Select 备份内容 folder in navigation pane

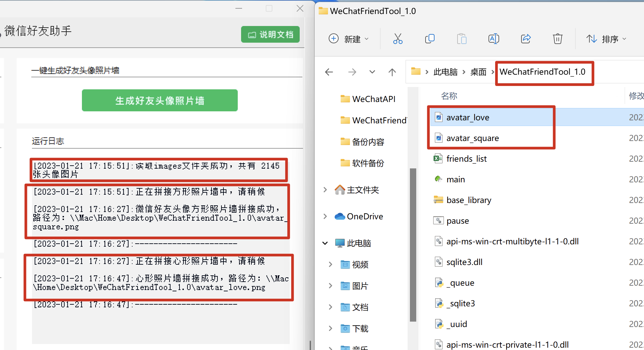click(x=362, y=142)
